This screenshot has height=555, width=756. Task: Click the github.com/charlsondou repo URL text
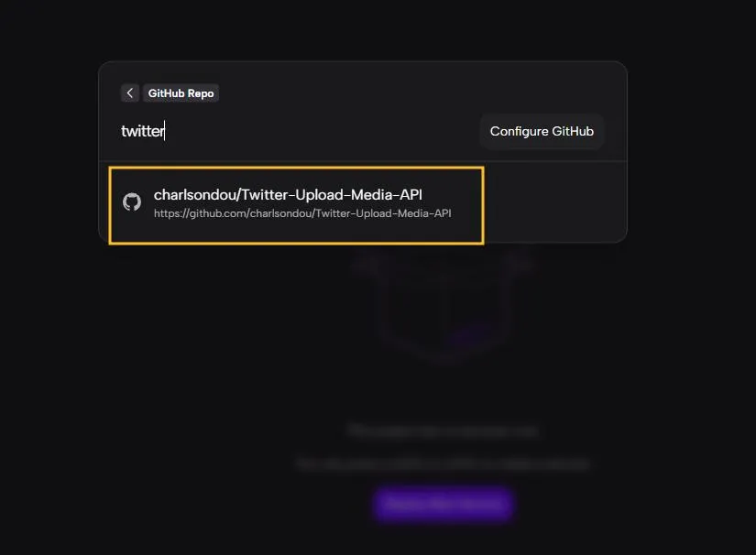[302, 213]
